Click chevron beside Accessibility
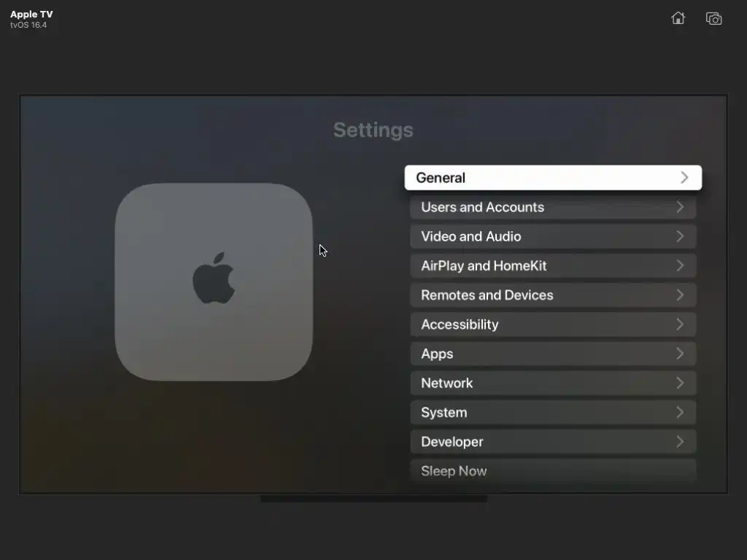 coord(681,324)
